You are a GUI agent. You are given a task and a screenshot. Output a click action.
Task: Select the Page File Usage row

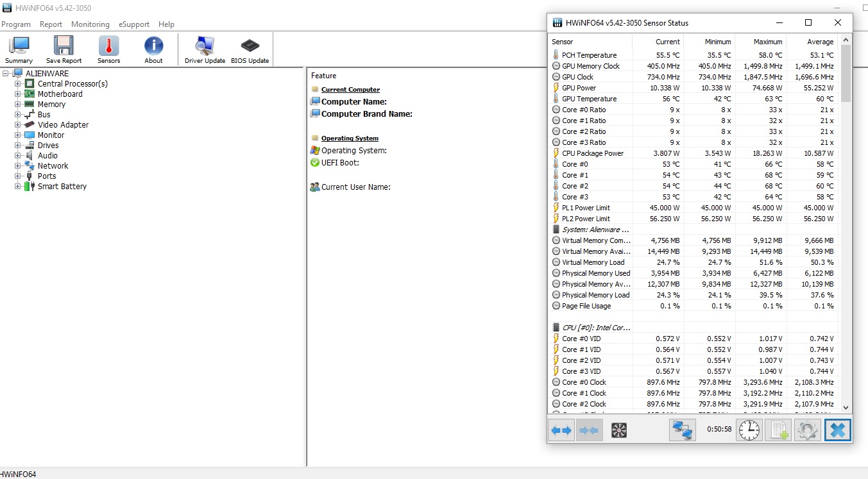694,306
